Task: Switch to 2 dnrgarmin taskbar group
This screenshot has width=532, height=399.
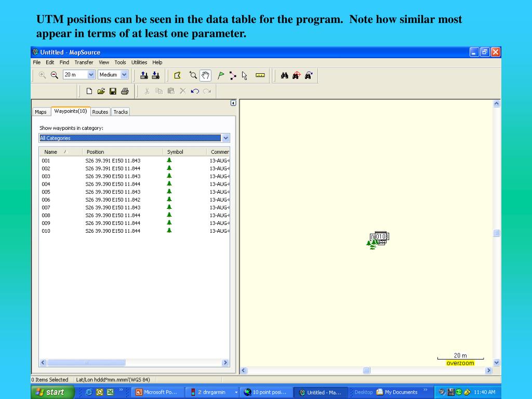Action: pyautogui.click(x=212, y=392)
